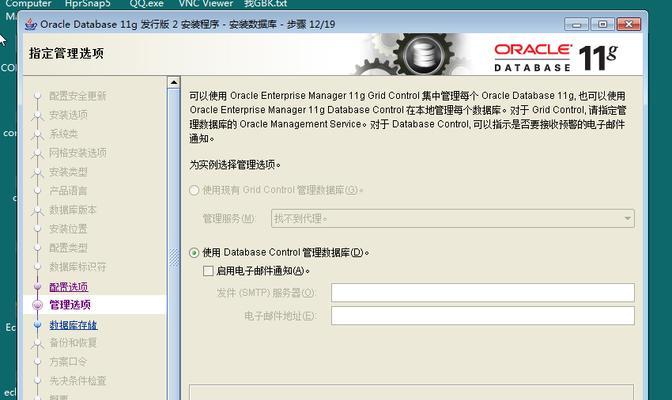Maximize the Oracle installer window
The image size is (672, 400).
pos(602,24)
